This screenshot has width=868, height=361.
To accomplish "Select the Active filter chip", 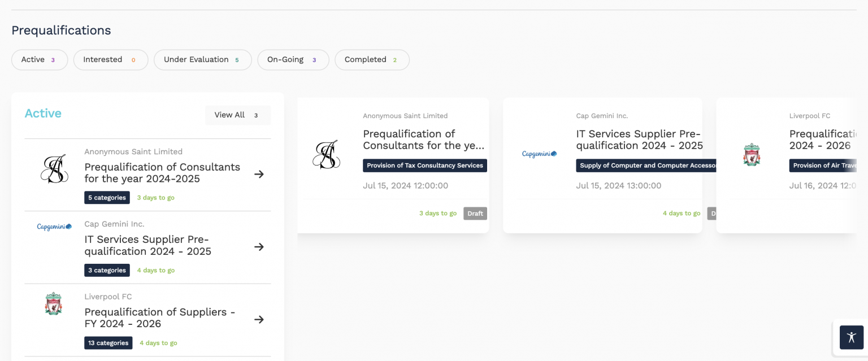I will pyautogui.click(x=39, y=59).
